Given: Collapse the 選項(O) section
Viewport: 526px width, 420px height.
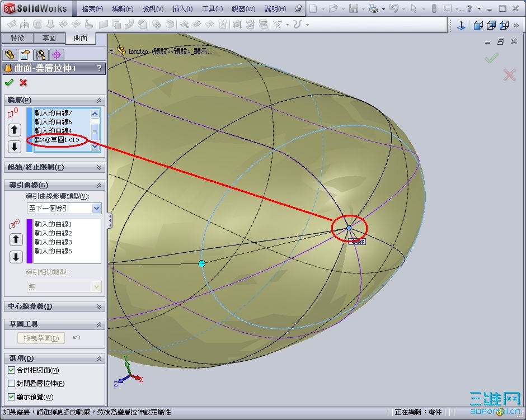Looking at the screenshot, I should 99,358.
